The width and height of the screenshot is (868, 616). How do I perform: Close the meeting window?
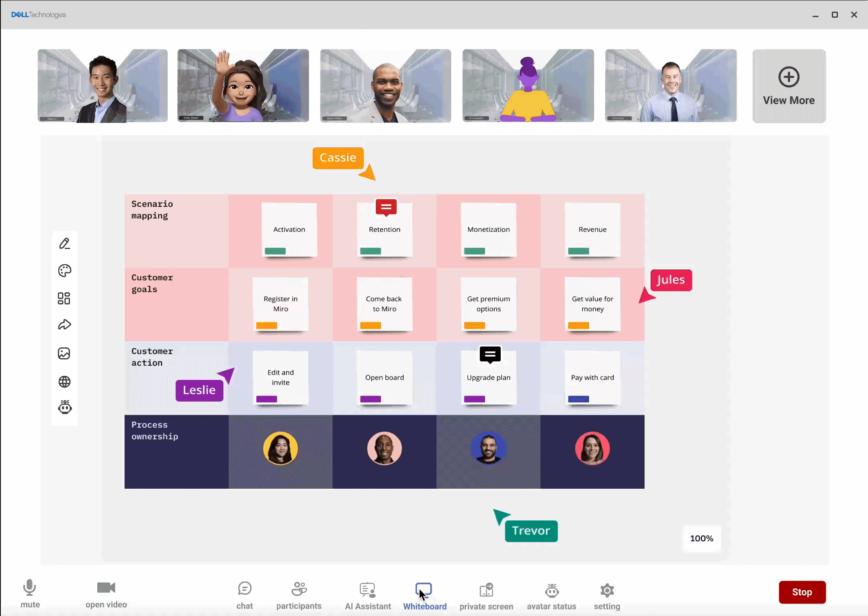pos(854,15)
